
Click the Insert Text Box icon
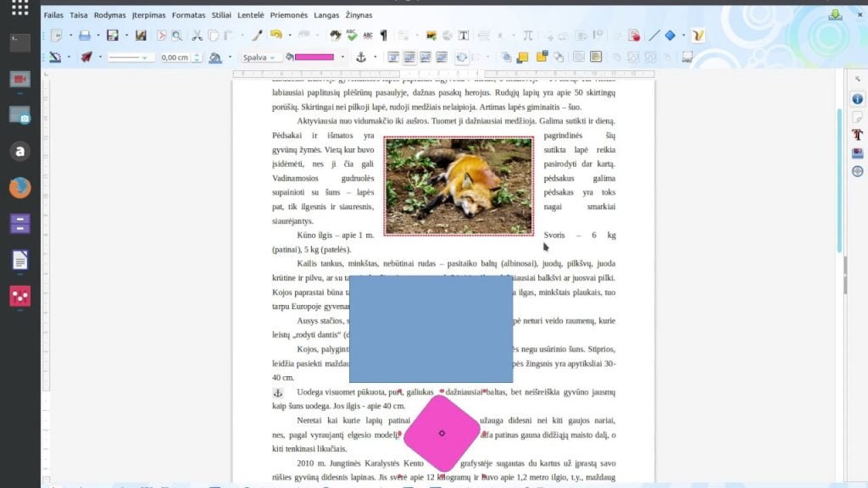[464, 36]
